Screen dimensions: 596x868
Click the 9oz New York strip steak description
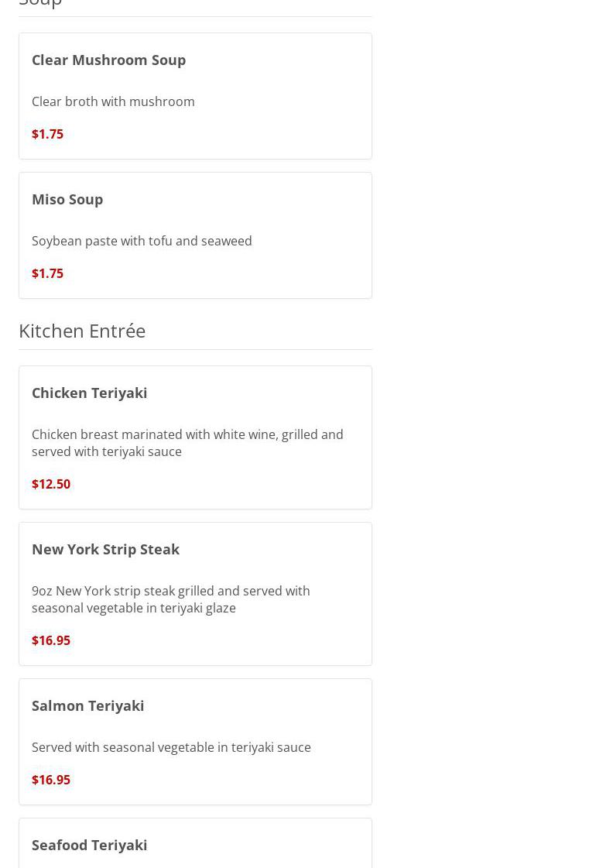point(170,599)
